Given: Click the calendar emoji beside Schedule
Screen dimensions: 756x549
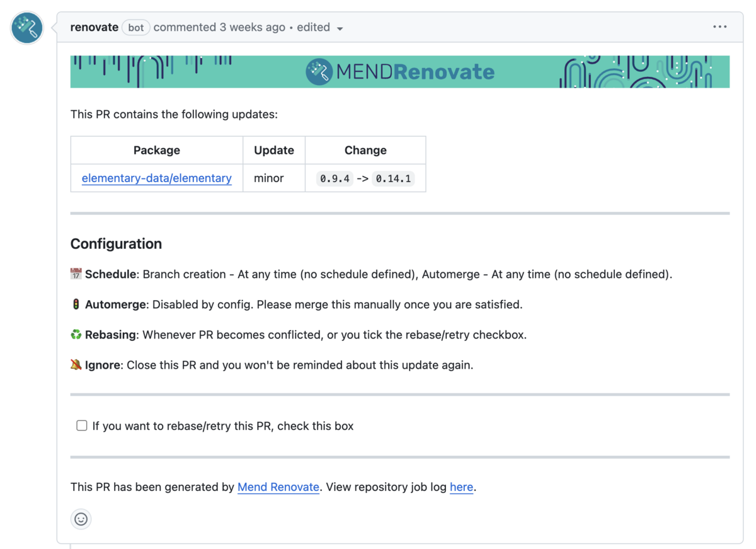Looking at the screenshot, I should pos(76,274).
